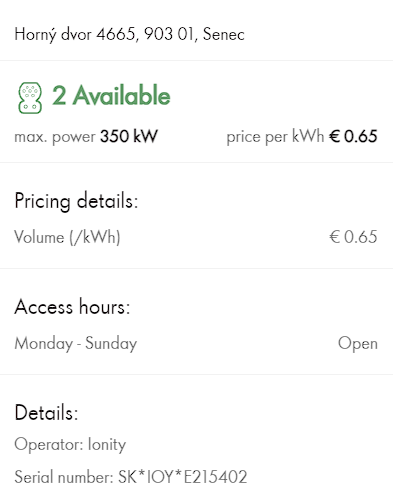Screen dimensions: 394x502
Task: Click the Volume (/kWh) row label
Action: coord(67,237)
